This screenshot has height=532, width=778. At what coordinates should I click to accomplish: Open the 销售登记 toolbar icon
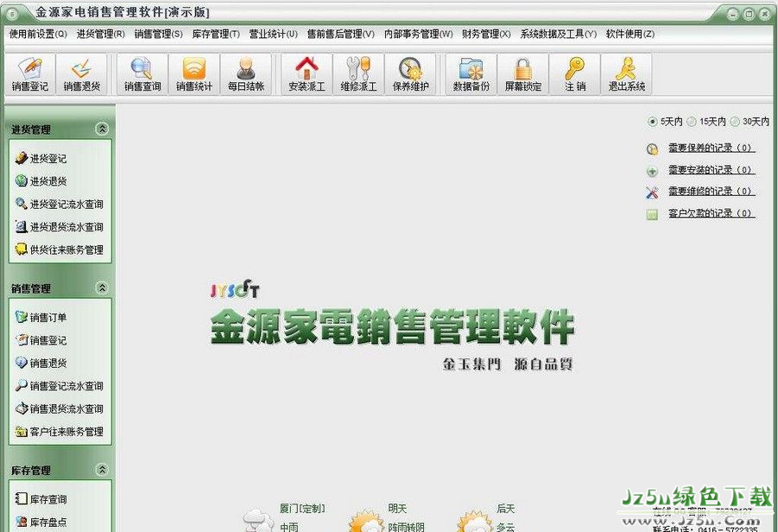30,74
